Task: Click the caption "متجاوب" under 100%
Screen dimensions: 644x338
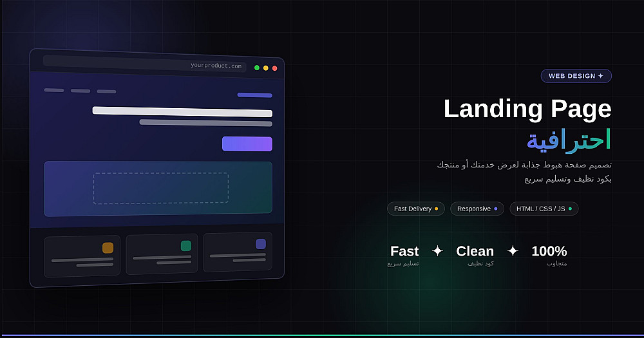Action: point(556,264)
